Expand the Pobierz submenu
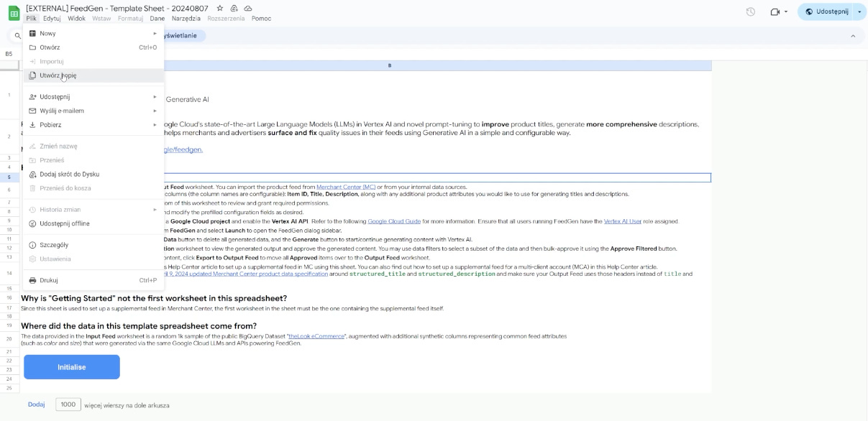Image resolution: width=868 pixels, height=421 pixels. [x=93, y=125]
